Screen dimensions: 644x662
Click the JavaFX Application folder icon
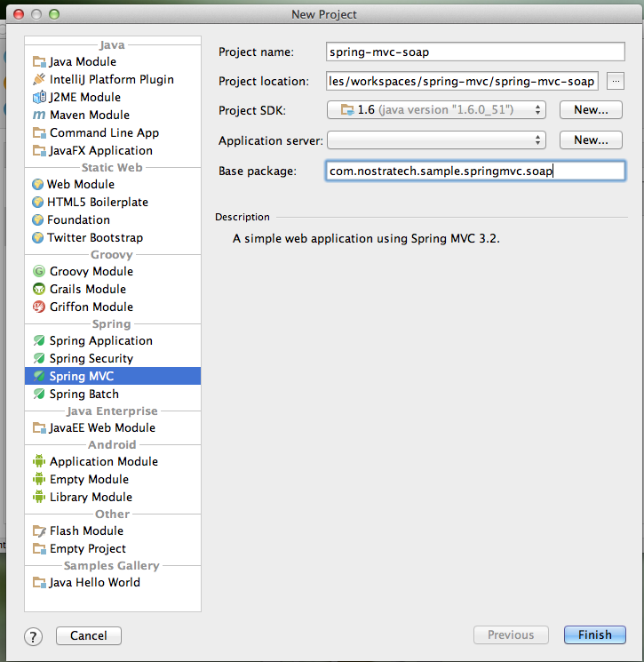pos(39,150)
